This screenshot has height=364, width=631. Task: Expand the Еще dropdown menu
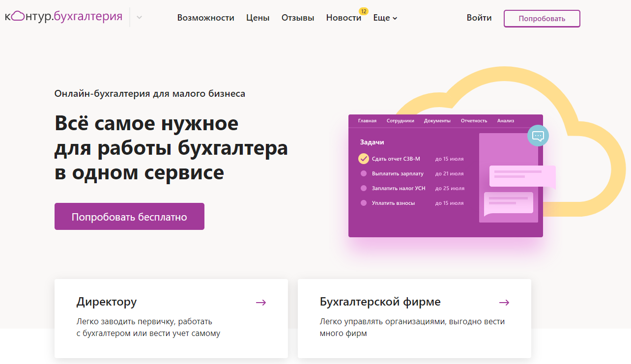(385, 18)
